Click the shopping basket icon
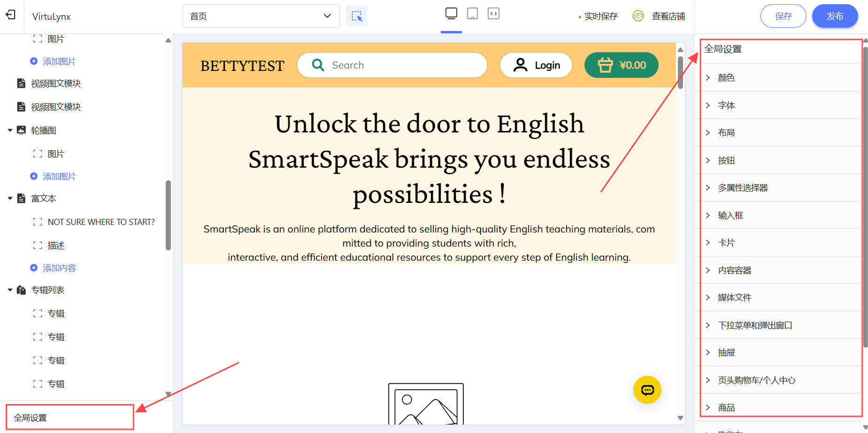 point(605,65)
